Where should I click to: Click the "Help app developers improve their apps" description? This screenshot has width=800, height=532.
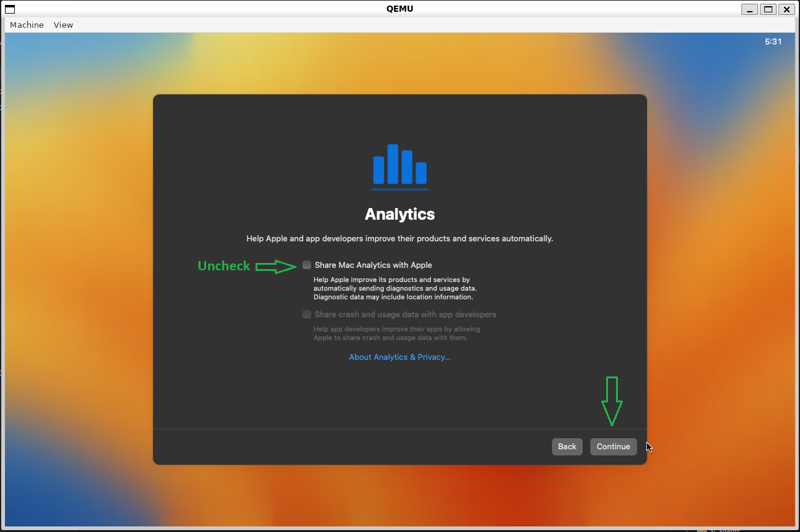tap(397, 333)
